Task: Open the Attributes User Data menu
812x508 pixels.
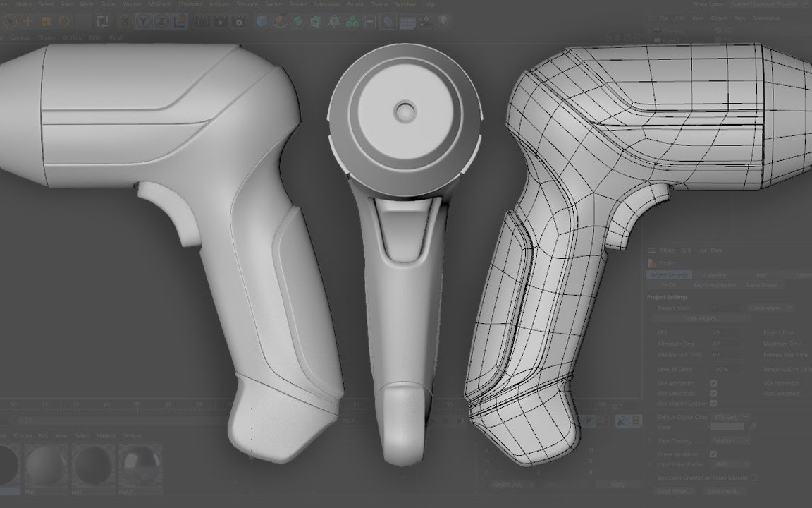Action: (x=710, y=250)
